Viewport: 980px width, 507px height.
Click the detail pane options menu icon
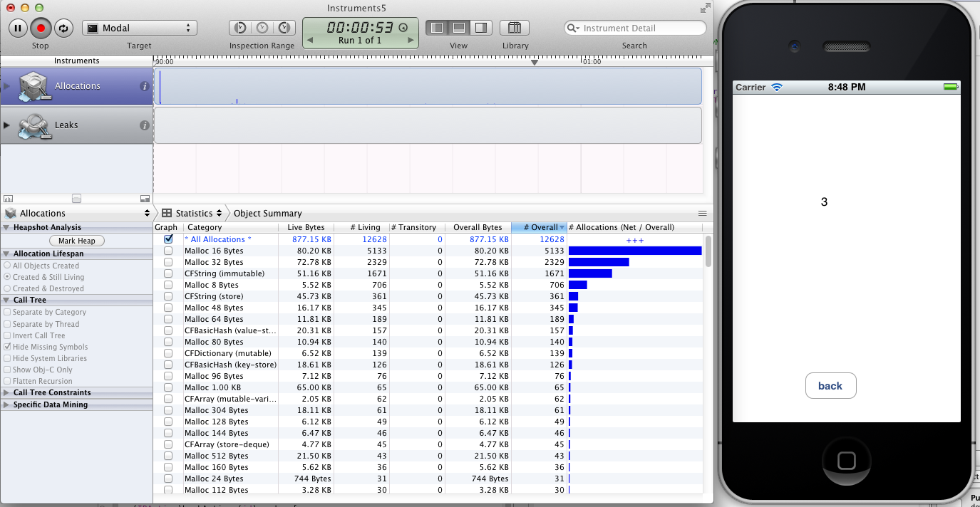(702, 213)
